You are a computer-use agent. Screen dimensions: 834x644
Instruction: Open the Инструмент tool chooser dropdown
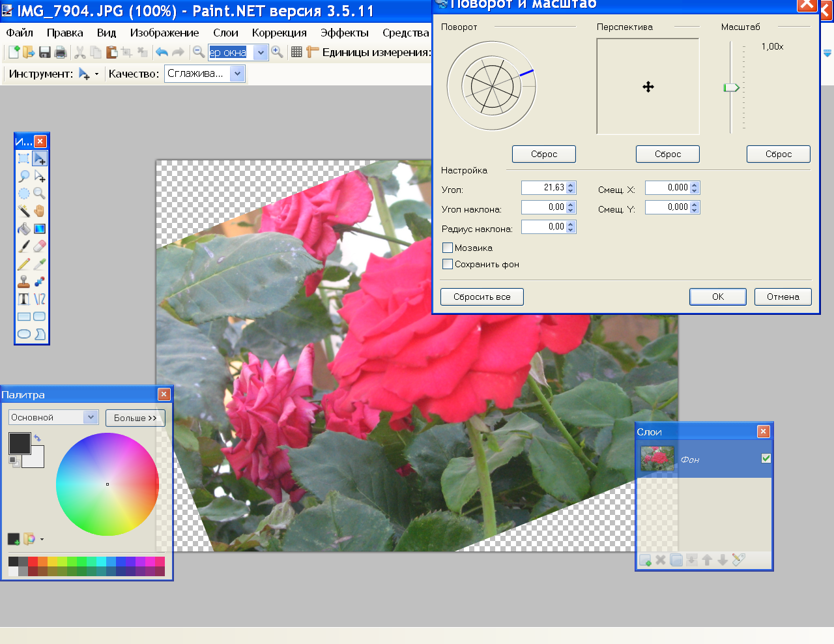pos(96,74)
